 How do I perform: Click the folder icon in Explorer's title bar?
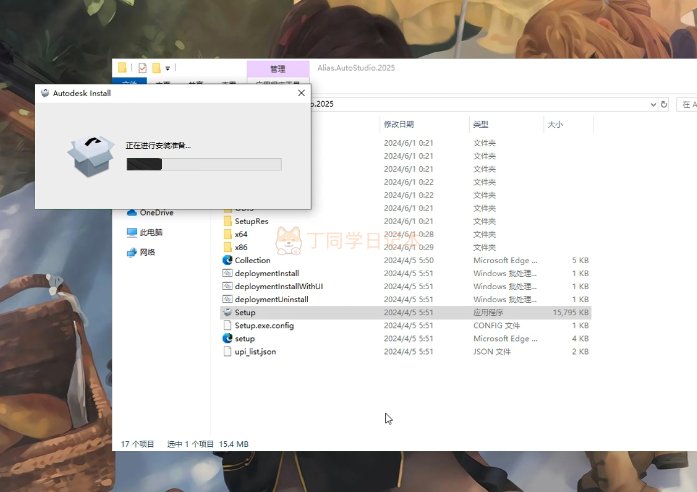(x=122, y=68)
